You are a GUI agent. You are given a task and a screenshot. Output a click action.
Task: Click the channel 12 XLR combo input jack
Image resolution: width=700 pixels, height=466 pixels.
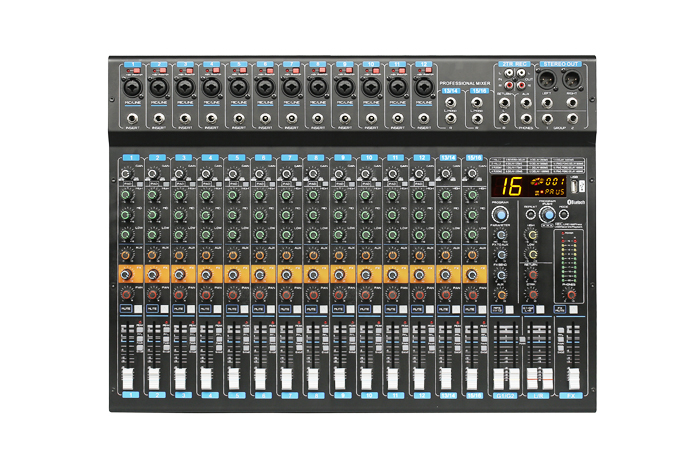[423, 87]
